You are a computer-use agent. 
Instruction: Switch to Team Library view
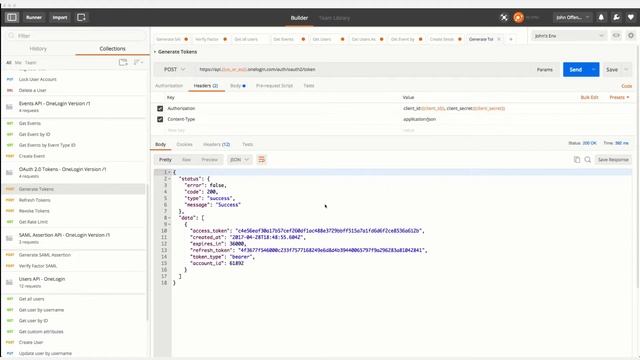click(334, 18)
